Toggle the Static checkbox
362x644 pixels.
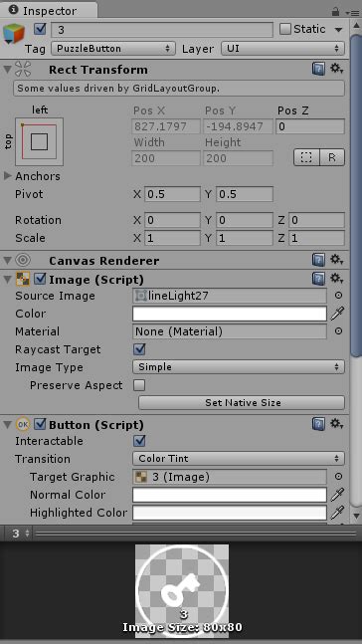click(x=284, y=29)
